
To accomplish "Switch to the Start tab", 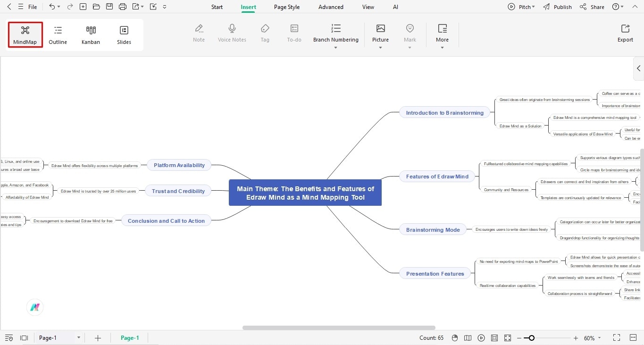I will [217, 7].
